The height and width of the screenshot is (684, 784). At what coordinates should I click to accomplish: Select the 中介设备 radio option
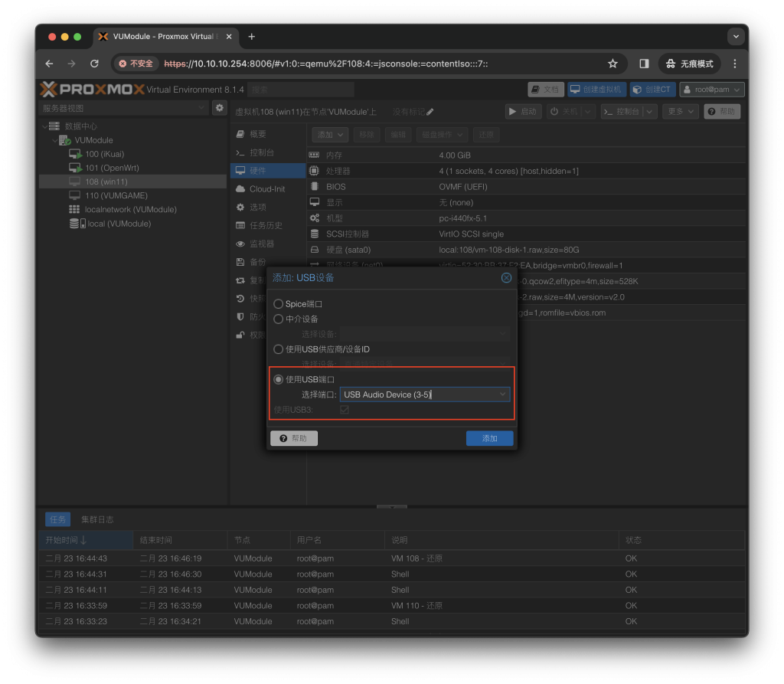pyautogui.click(x=279, y=319)
